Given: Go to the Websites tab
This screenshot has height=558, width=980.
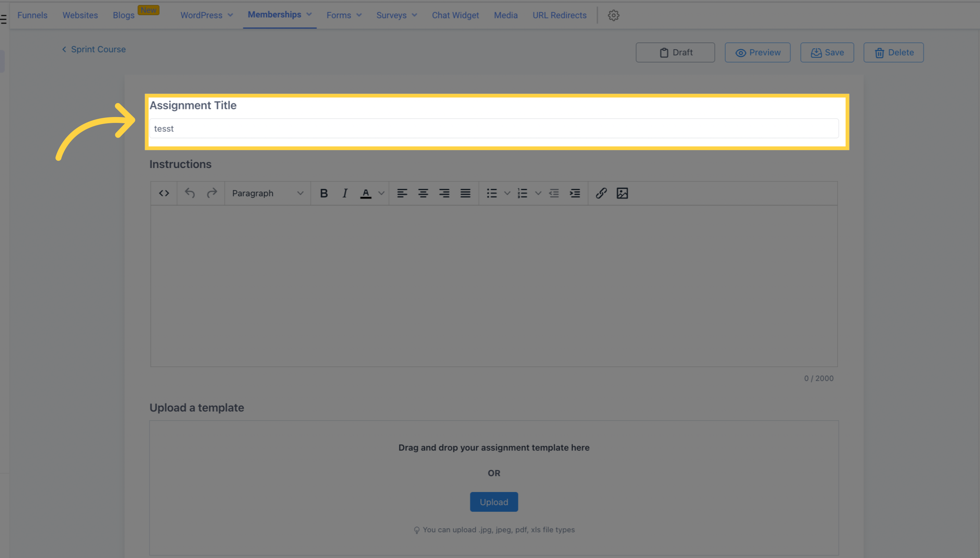Looking at the screenshot, I should [80, 15].
